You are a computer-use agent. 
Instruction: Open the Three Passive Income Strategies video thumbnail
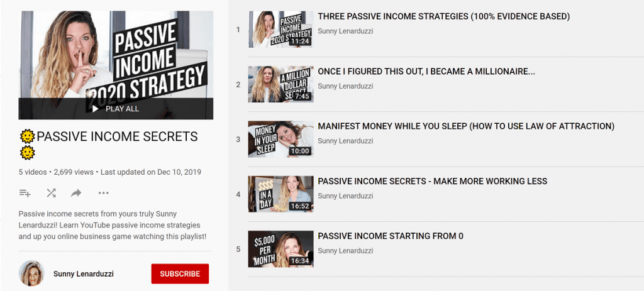point(280,30)
